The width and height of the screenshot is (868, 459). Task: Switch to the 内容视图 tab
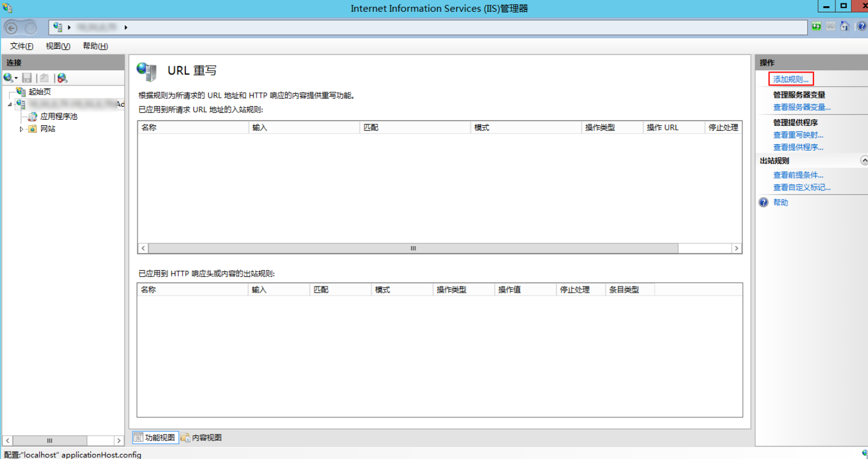[202, 437]
